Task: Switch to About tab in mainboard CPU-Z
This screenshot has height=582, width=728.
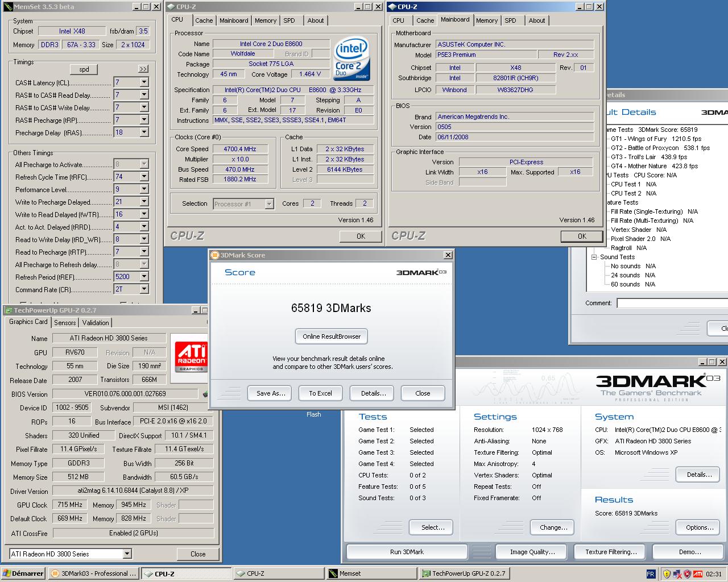Action: tap(536, 20)
